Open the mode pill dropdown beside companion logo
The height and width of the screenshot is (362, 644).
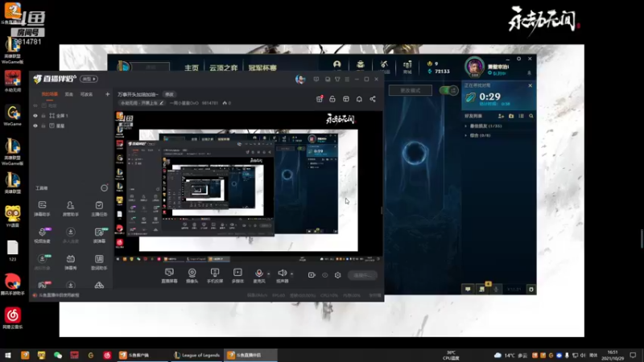[x=89, y=79]
